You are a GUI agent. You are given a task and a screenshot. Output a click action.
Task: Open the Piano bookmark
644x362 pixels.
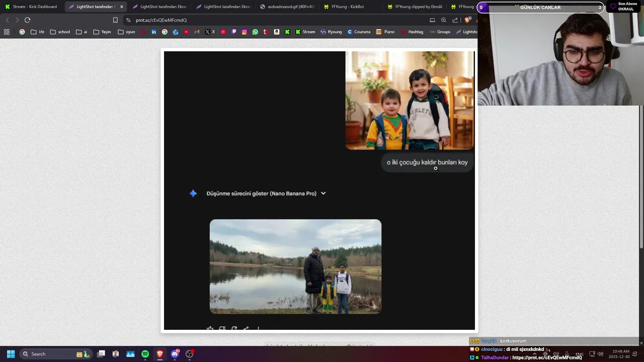tap(385, 32)
